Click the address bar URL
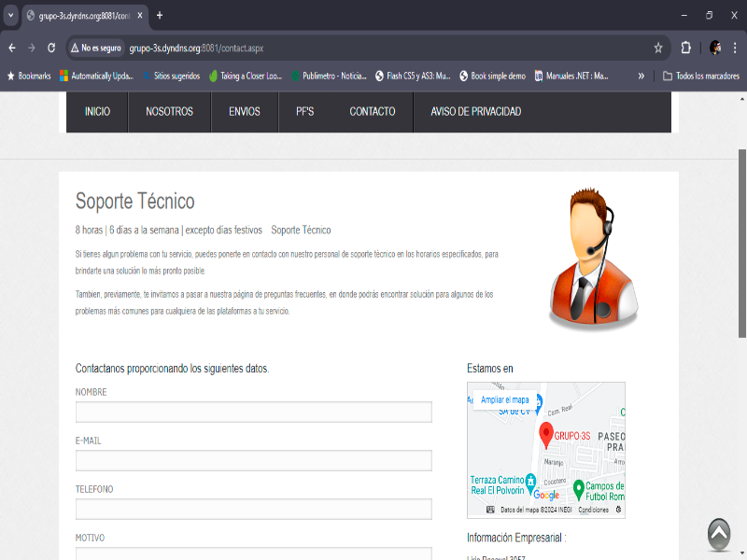The height and width of the screenshot is (560, 747). [196, 49]
